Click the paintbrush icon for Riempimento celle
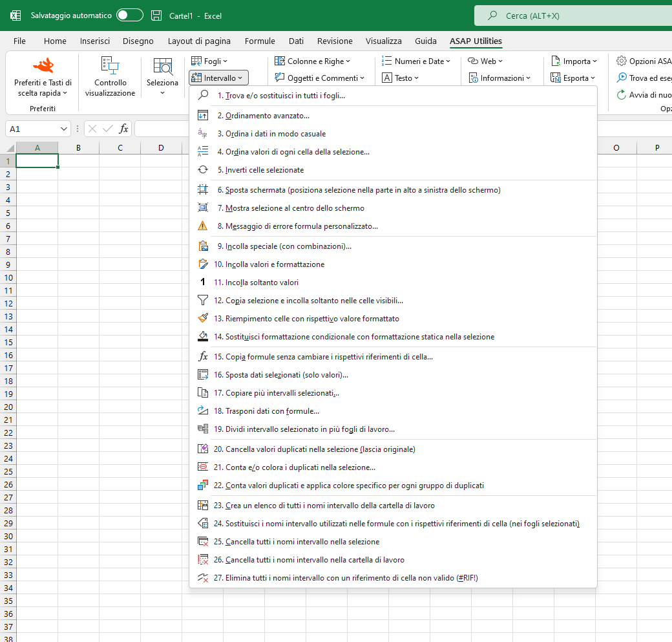Image resolution: width=672 pixels, height=642 pixels. pos(203,318)
